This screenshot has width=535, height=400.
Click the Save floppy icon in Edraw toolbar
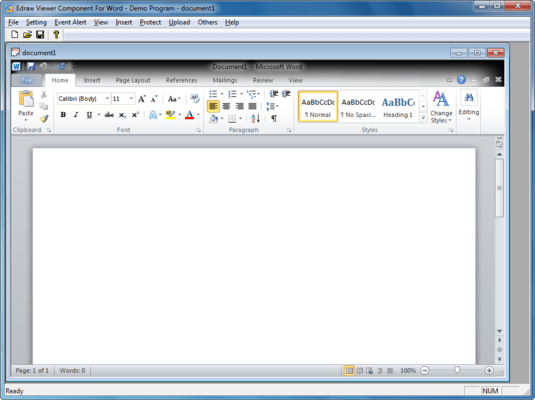coord(40,34)
